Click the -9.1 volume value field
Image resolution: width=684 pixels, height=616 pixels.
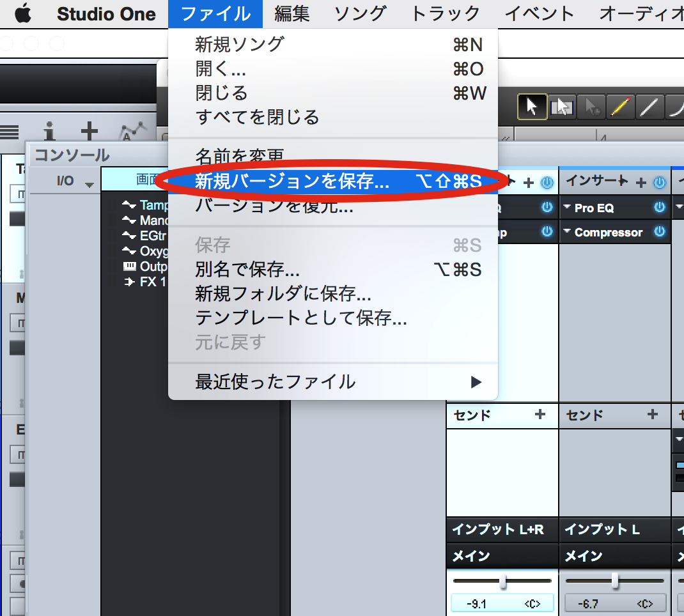click(502, 604)
